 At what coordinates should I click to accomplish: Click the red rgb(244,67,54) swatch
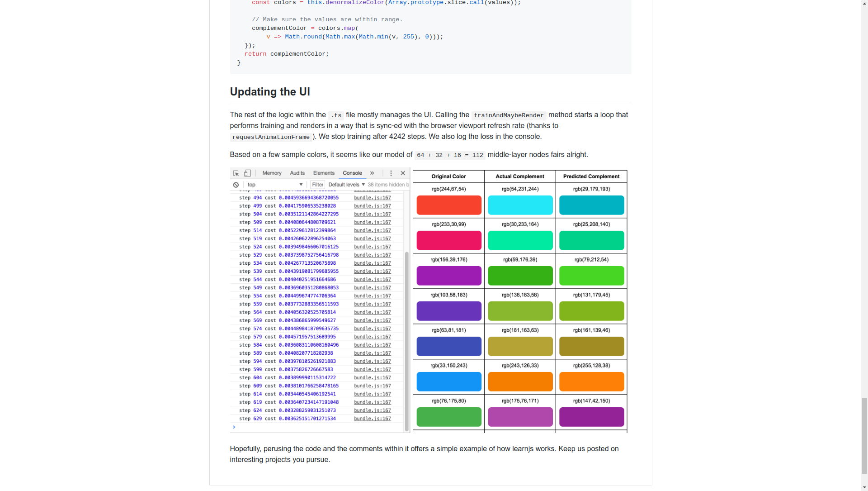[448, 205]
